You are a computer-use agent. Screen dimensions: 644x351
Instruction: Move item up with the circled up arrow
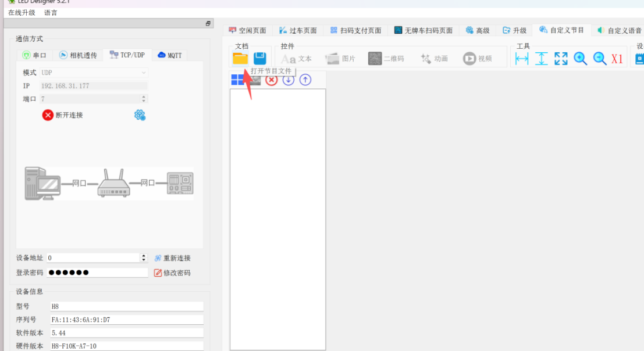pyautogui.click(x=305, y=80)
